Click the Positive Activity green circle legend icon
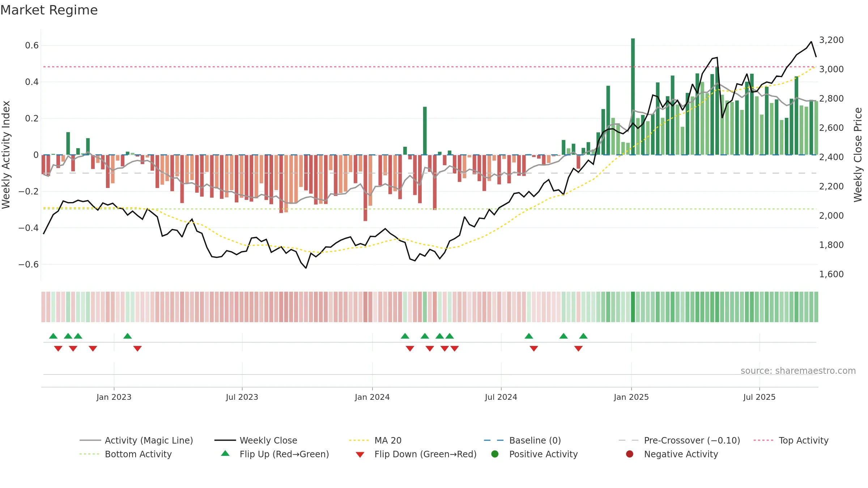 click(x=495, y=454)
